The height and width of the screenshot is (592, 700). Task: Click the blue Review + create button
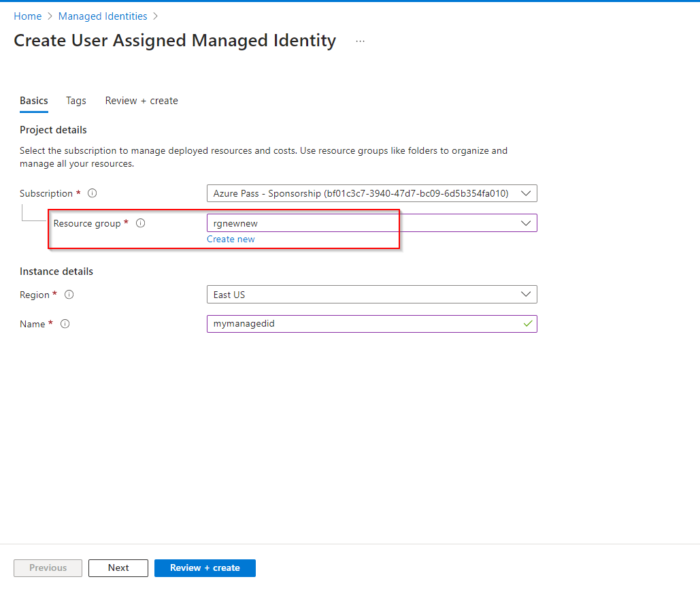205,568
